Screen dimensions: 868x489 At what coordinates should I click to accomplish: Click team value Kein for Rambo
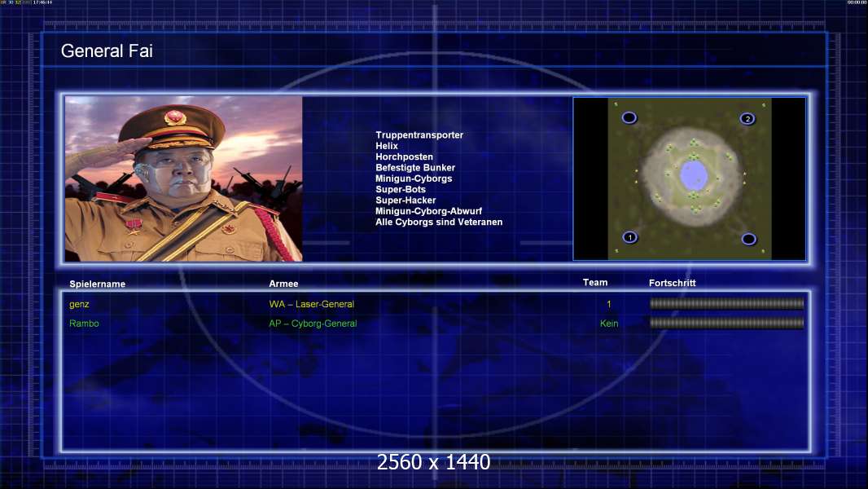click(609, 324)
